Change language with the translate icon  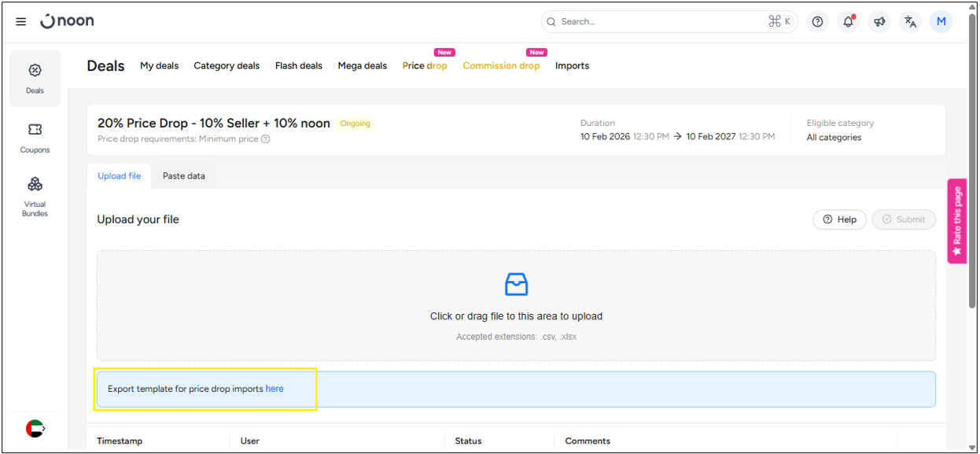[x=910, y=22]
